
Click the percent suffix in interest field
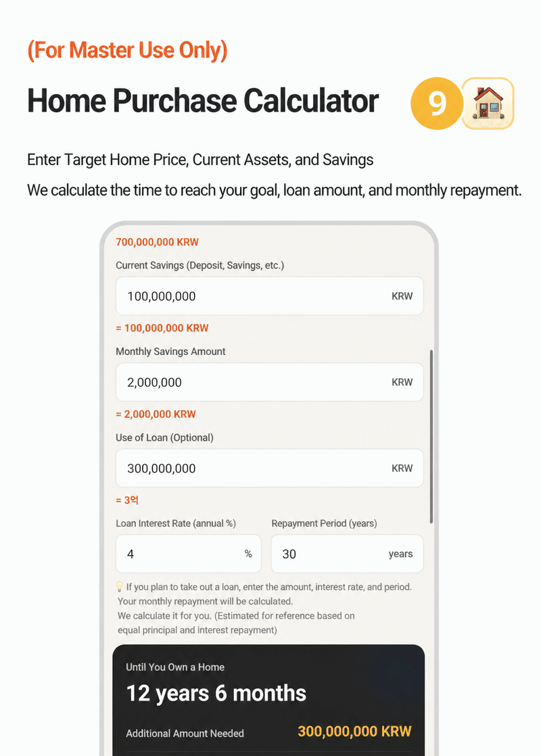pos(248,554)
